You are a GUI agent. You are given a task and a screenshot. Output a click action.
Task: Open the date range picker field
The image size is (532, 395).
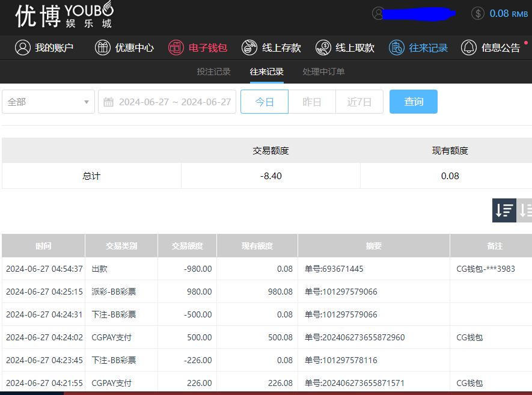[x=174, y=102]
